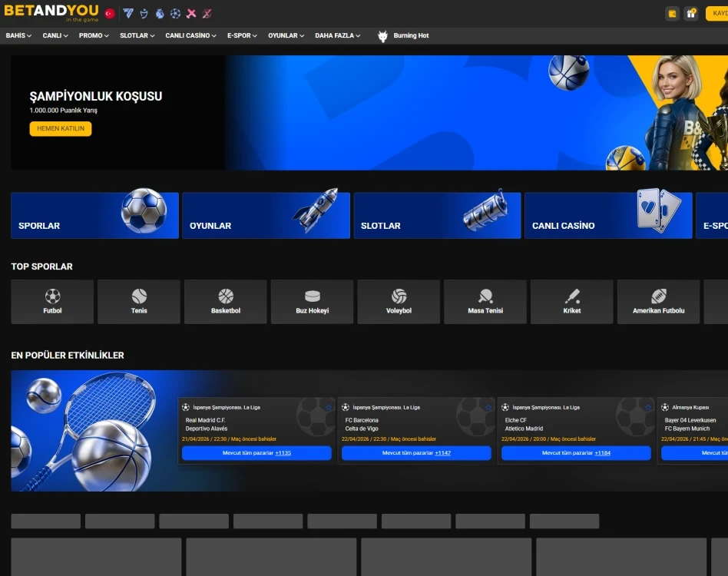Select Buz Hokeyi in Top Sporlar
The image size is (728, 576).
pos(312,302)
